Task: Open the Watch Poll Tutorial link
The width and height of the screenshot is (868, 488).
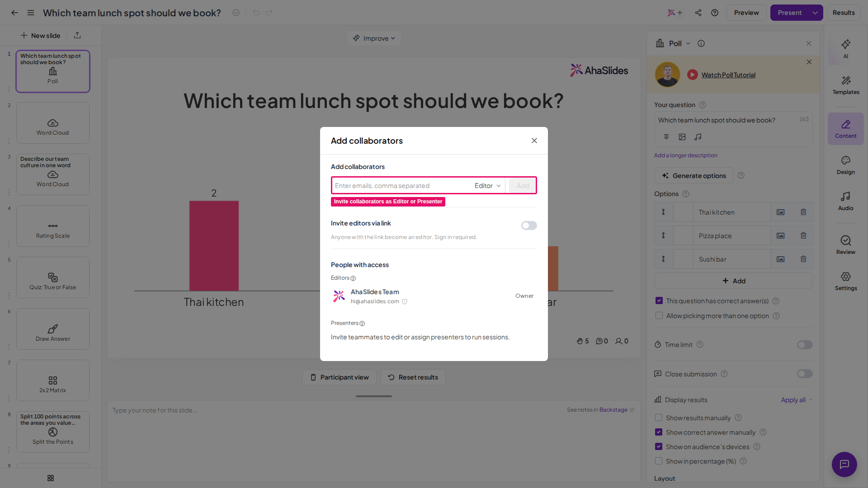Action: [x=728, y=75]
